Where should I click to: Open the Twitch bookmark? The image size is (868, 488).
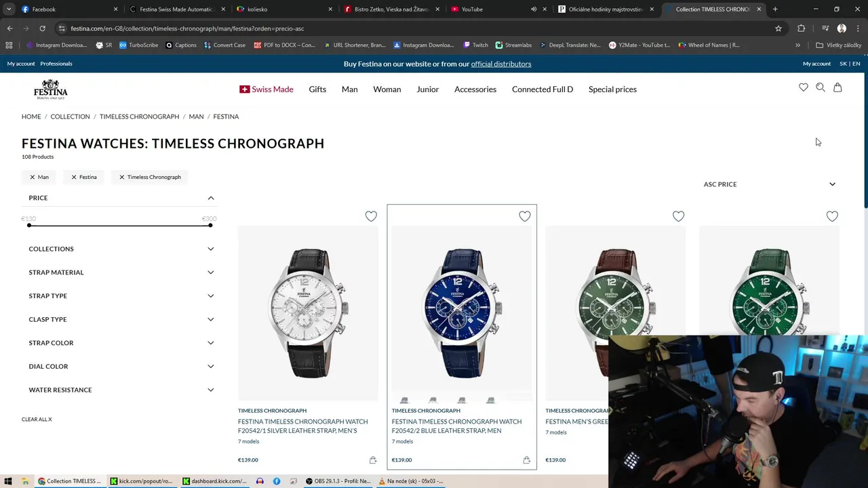475,45
